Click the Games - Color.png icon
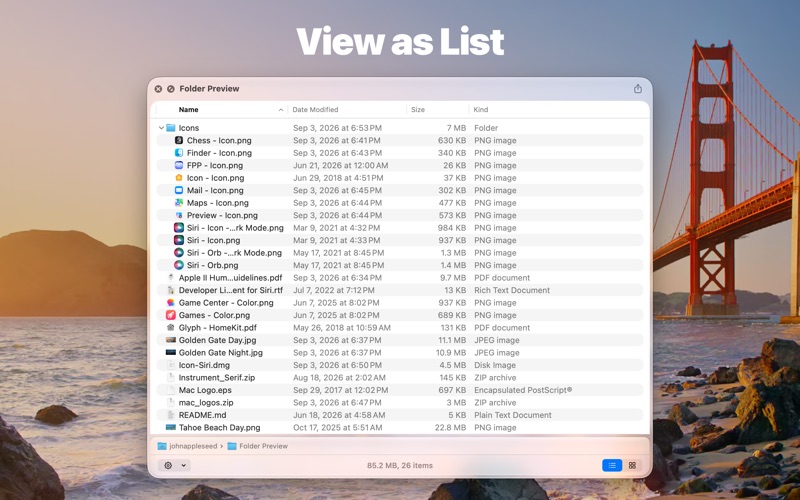The width and height of the screenshot is (800, 500). click(171, 315)
